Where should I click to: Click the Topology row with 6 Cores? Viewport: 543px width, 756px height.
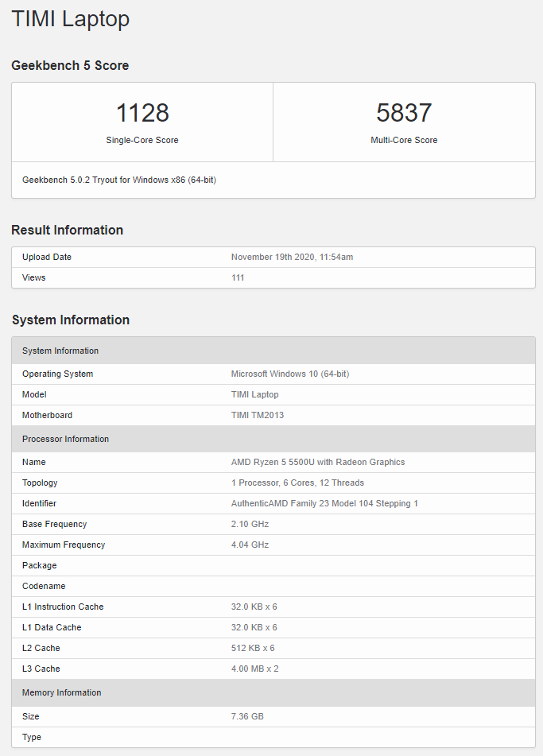click(273, 483)
